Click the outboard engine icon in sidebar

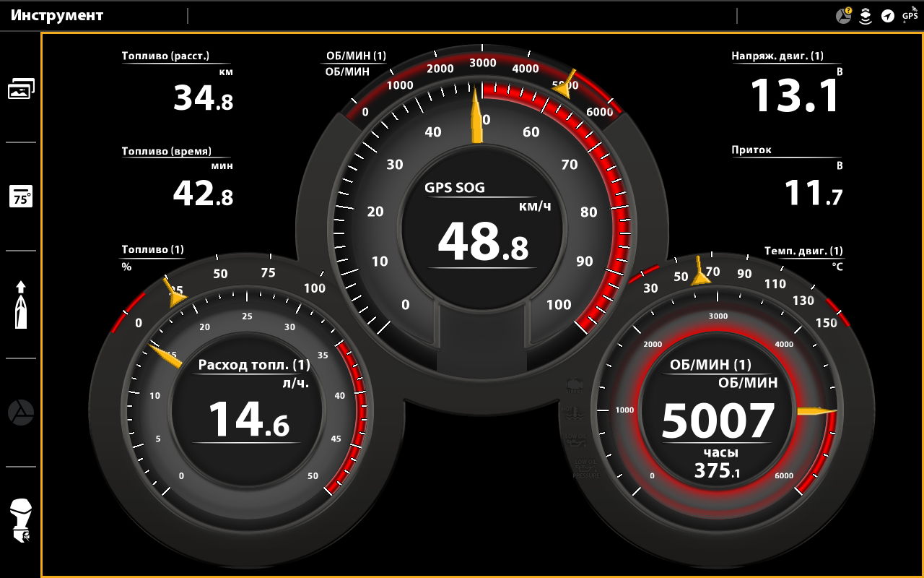click(21, 520)
